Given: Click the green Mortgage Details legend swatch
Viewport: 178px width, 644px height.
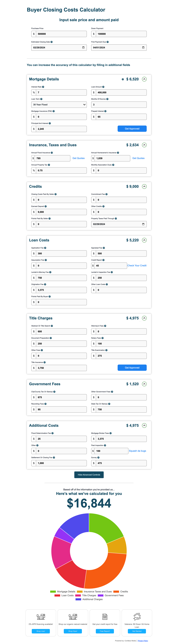Looking at the screenshot, I should 53,592.
